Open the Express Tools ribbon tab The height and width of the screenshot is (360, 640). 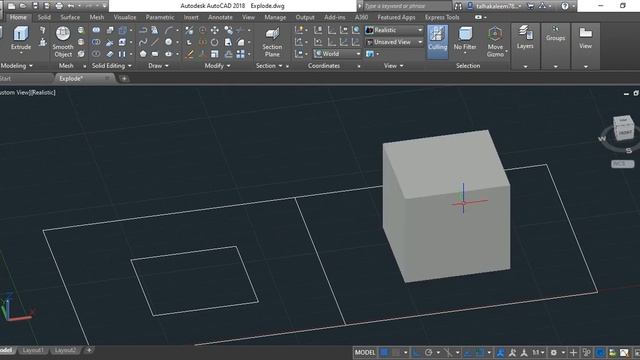[x=442, y=17]
